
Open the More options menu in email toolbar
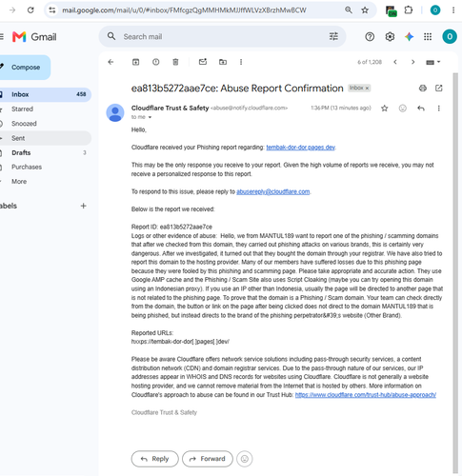point(241,62)
